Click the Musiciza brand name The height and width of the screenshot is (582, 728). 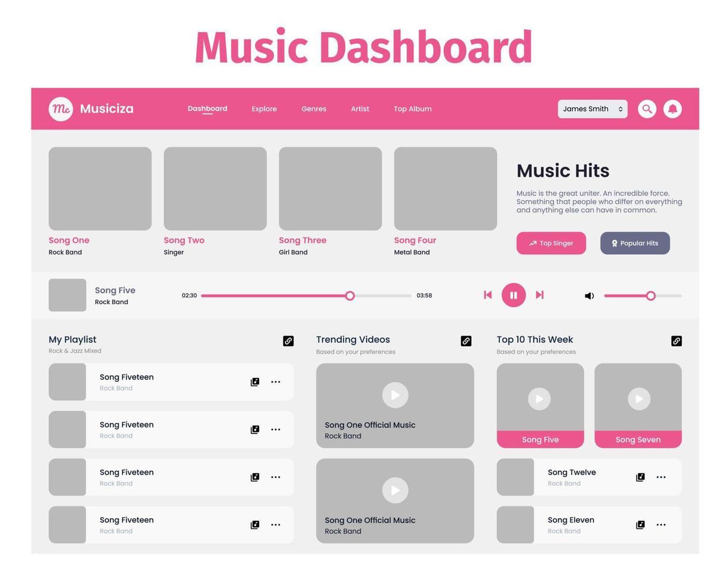point(107,109)
